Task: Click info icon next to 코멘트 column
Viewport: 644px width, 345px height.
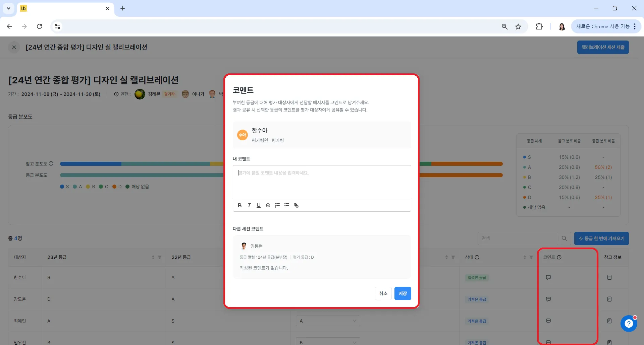Action: click(x=559, y=257)
